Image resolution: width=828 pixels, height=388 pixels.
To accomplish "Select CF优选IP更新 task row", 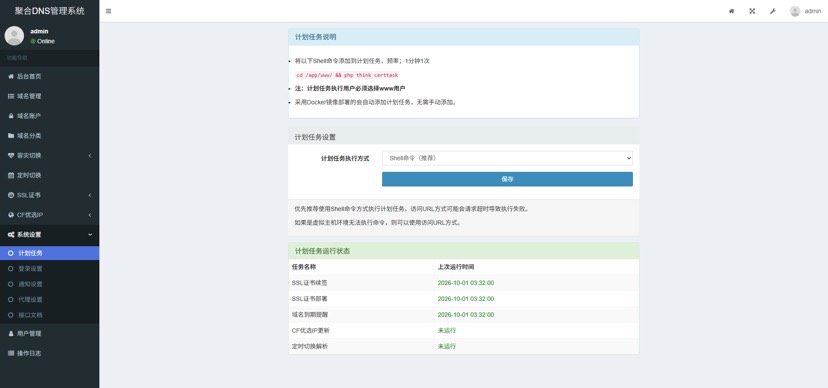I will pyautogui.click(x=463, y=330).
